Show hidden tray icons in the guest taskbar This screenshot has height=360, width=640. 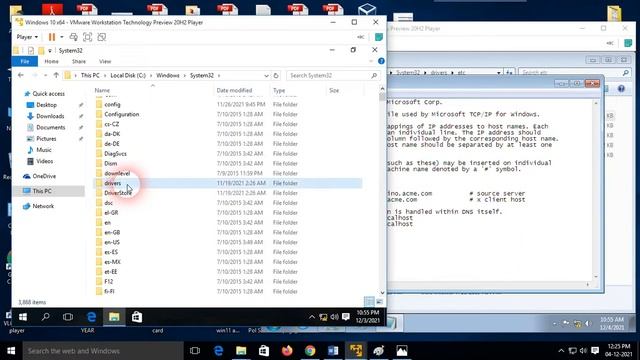[312, 317]
